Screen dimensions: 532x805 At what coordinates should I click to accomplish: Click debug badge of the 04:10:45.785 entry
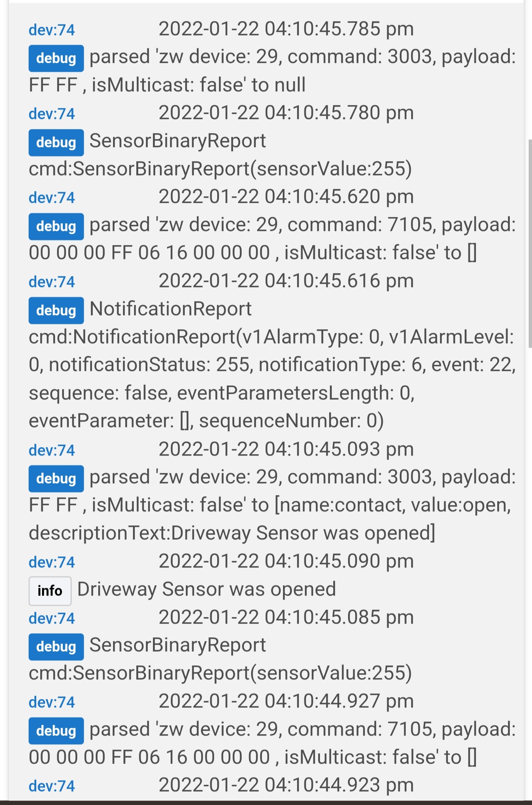click(56, 58)
